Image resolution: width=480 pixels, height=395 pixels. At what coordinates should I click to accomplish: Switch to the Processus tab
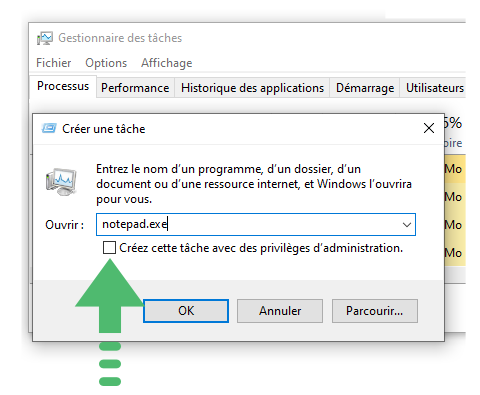pos(63,86)
